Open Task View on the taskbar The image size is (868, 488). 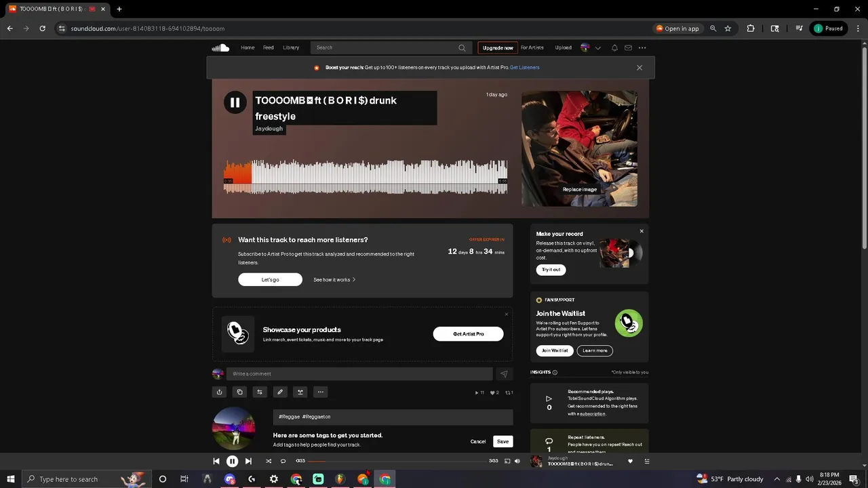184,479
